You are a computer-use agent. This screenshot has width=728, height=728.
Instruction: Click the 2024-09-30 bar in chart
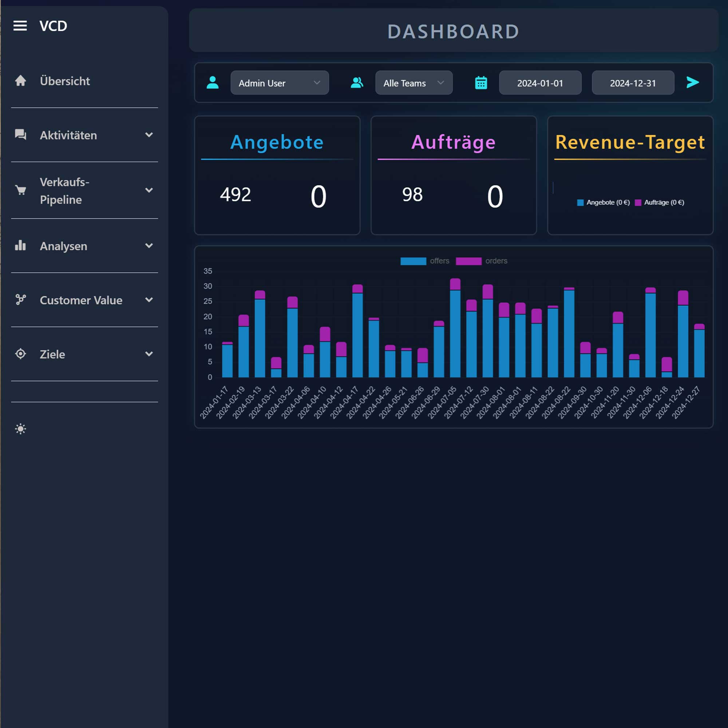tap(585, 360)
